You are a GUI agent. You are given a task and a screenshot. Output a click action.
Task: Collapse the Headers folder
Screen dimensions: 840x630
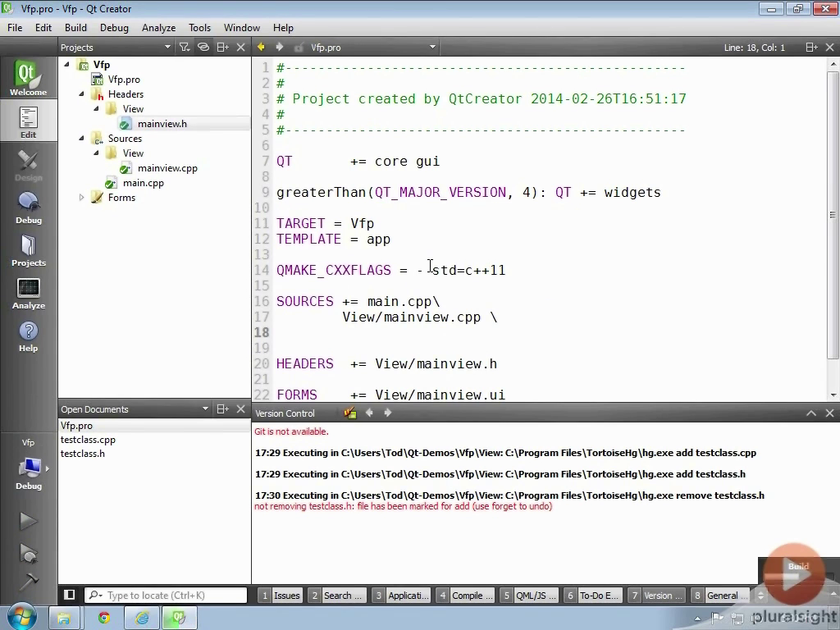pyautogui.click(x=81, y=94)
